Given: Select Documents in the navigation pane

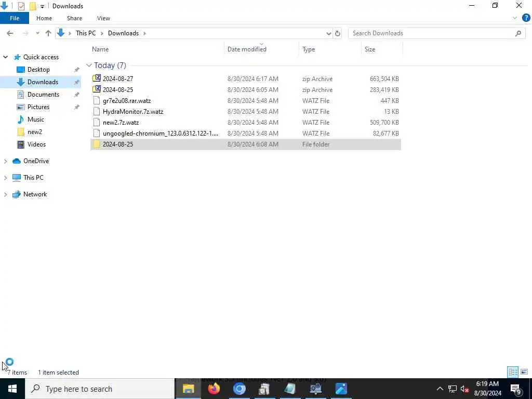Looking at the screenshot, I should click(x=43, y=95).
